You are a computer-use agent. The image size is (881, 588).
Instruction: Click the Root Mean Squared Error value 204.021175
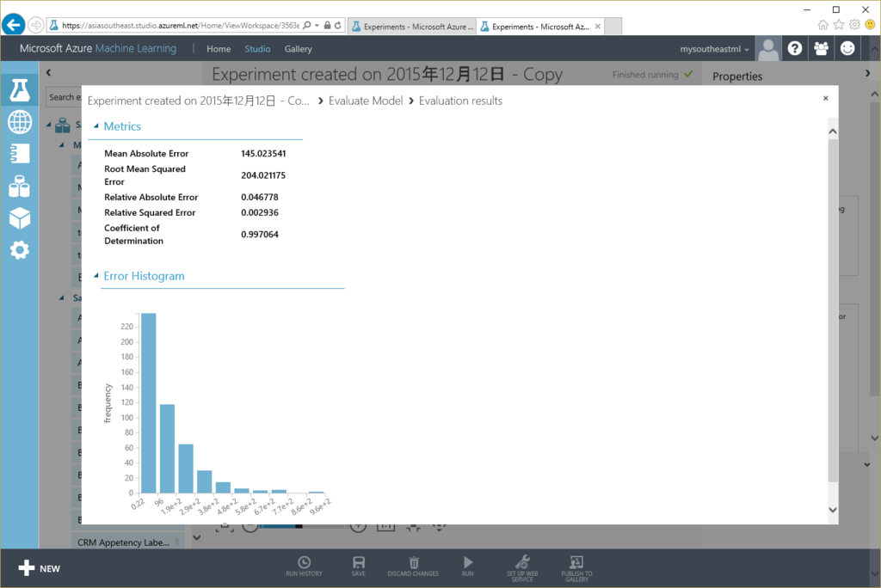pos(263,175)
